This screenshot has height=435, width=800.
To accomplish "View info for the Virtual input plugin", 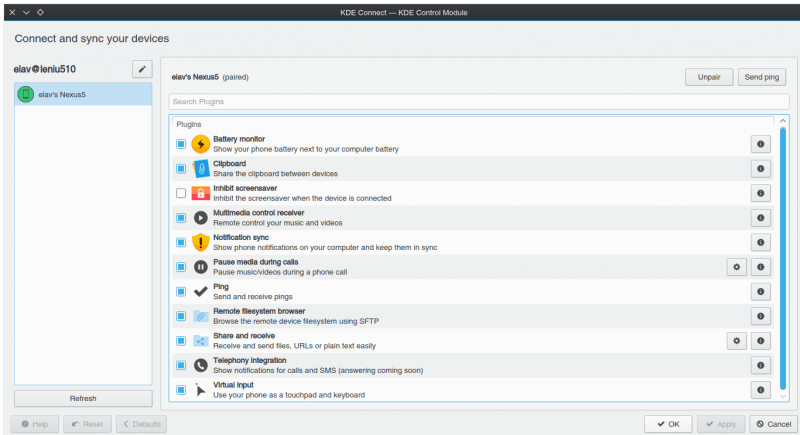I will pyautogui.click(x=761, y=390).
